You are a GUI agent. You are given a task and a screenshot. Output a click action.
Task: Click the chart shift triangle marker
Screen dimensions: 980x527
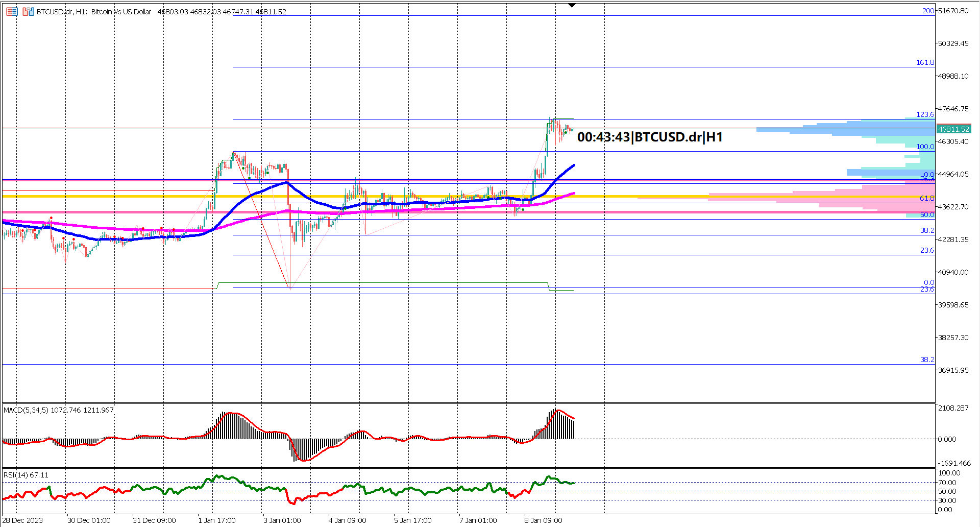point(572,6)
